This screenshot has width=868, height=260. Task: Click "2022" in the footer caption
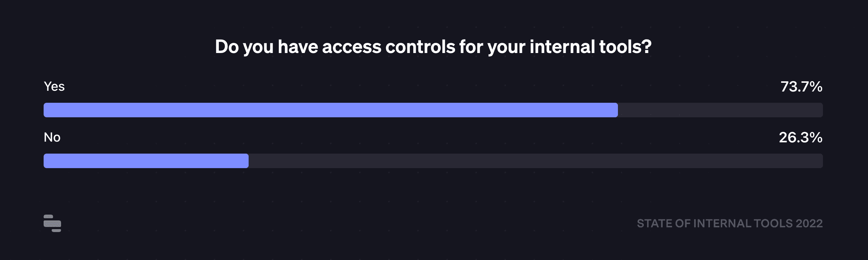tap(809, 223)
